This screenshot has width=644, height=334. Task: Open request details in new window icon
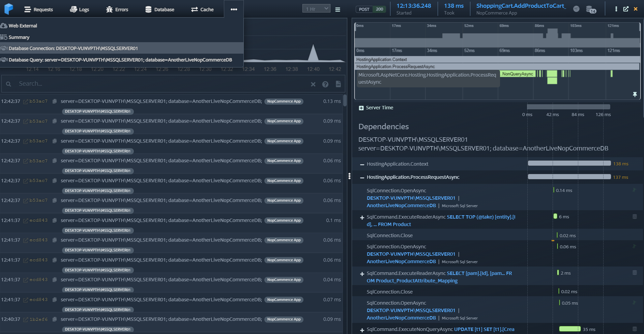tap(626, 9)
